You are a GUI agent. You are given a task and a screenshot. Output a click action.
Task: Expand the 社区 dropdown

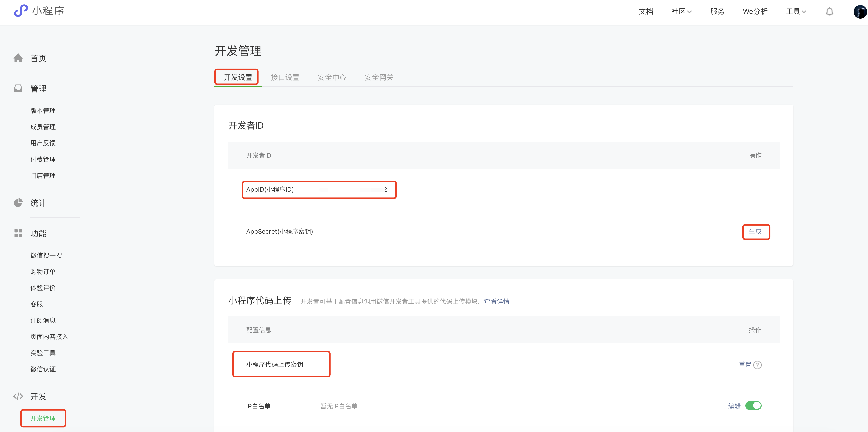click(x=681, y=12)
